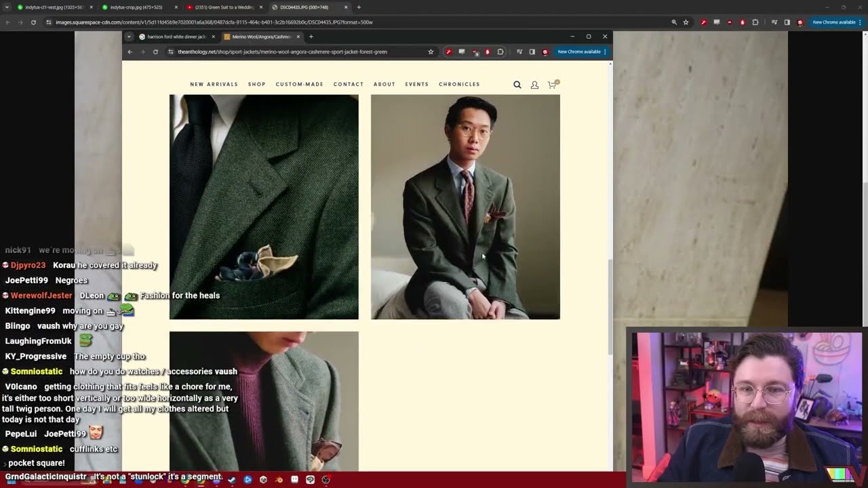868x488 pixels.
Task: Click the streamer webcam overlay
Action: coord(747,407)
